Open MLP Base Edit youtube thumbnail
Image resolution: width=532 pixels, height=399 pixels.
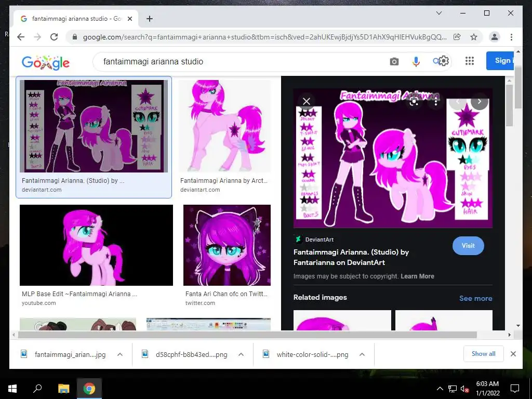coord(96,245)
